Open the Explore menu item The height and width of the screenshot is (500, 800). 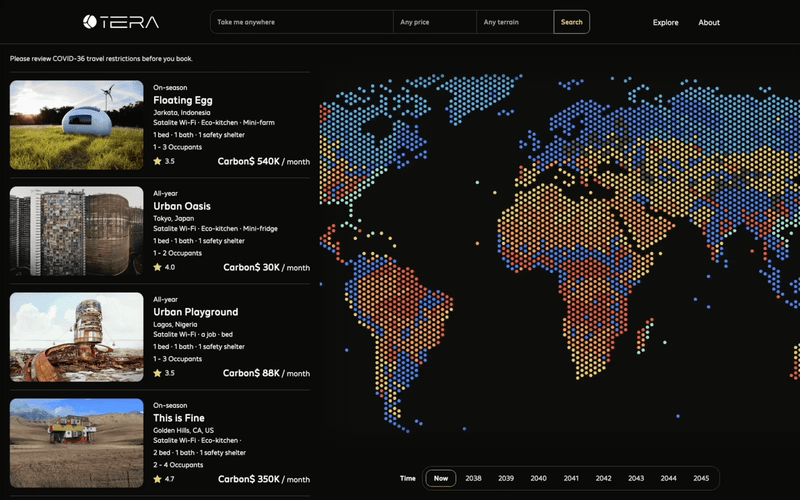[665, 22]
